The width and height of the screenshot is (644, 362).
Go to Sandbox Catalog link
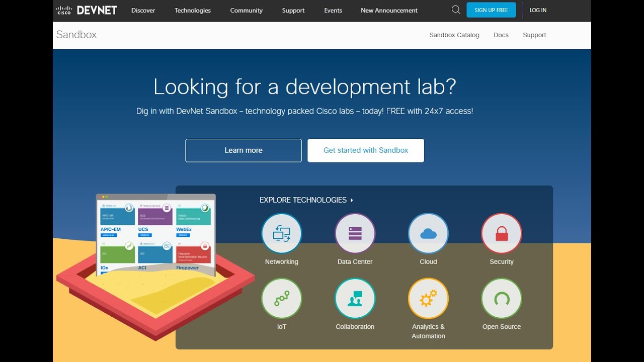[454, 35]
